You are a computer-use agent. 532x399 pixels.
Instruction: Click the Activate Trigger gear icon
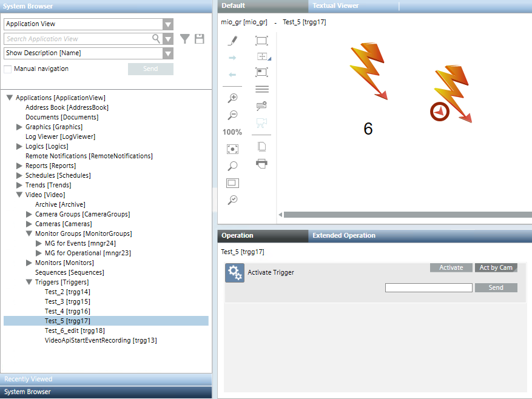coord(235,272)
